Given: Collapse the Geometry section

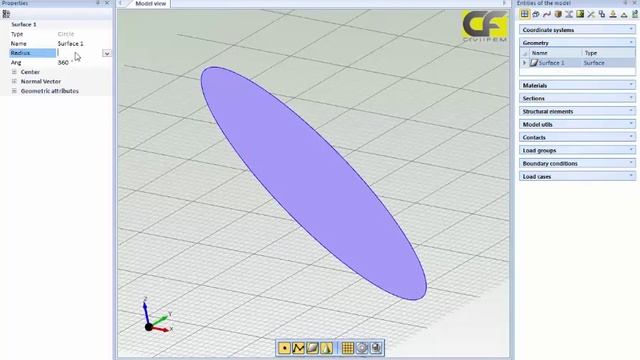Looking at the screenshot, I should point(631,42).
